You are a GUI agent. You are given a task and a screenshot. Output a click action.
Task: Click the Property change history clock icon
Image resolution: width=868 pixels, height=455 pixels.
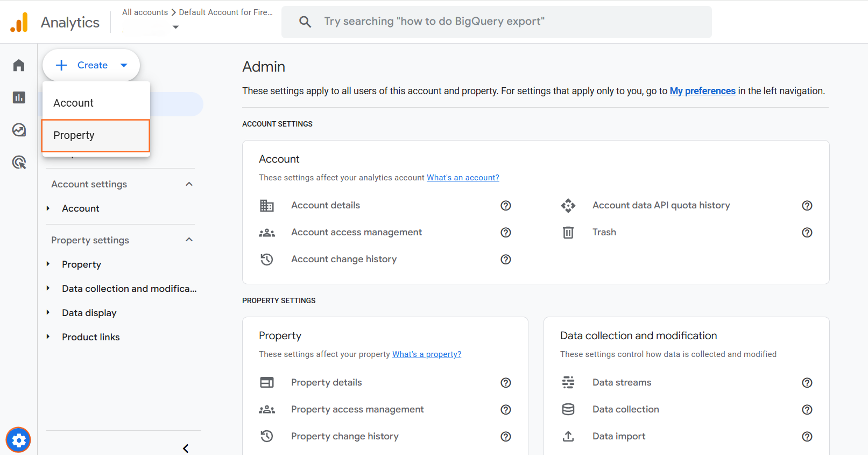point(267,436)
